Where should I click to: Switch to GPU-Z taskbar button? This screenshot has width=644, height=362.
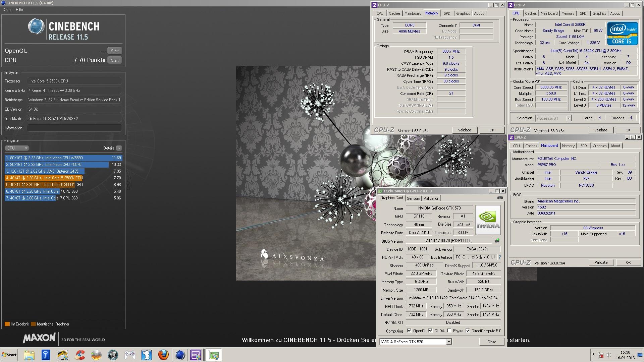click(x=214, y=355)
